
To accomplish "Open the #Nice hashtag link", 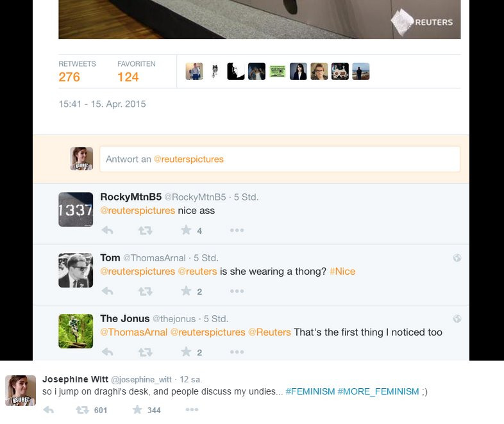I will [x=342, y=272].
